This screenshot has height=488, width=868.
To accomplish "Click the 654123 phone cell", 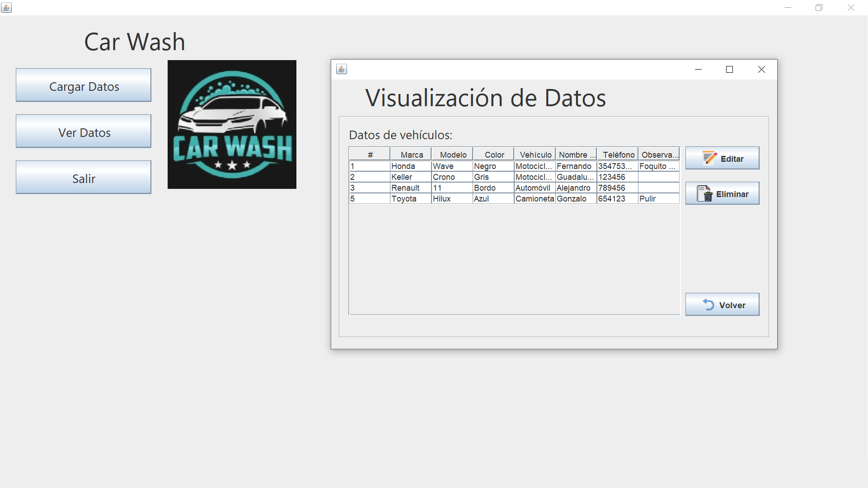I will tap(618, 199).
